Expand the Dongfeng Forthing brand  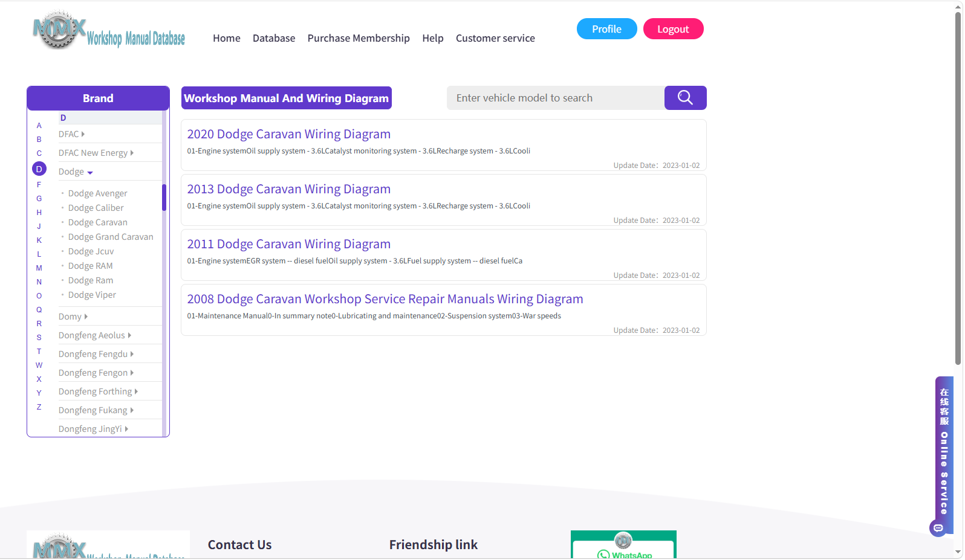pos(99,391)
